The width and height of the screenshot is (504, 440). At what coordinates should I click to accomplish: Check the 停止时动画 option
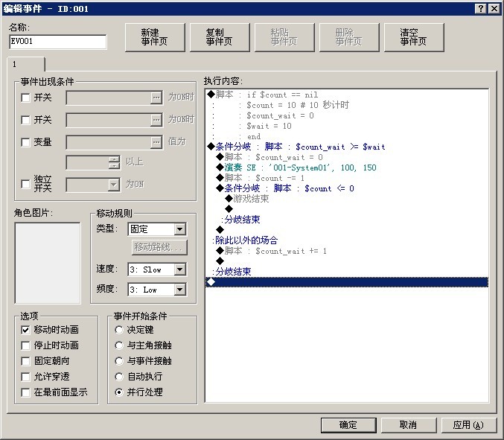pyautogui.click(x=25, y=345)
